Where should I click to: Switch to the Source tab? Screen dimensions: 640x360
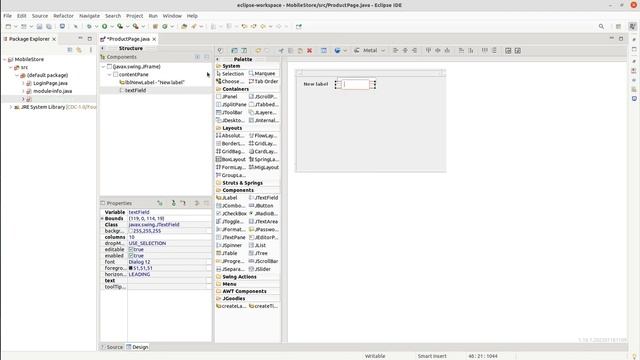tap(112, 347)
